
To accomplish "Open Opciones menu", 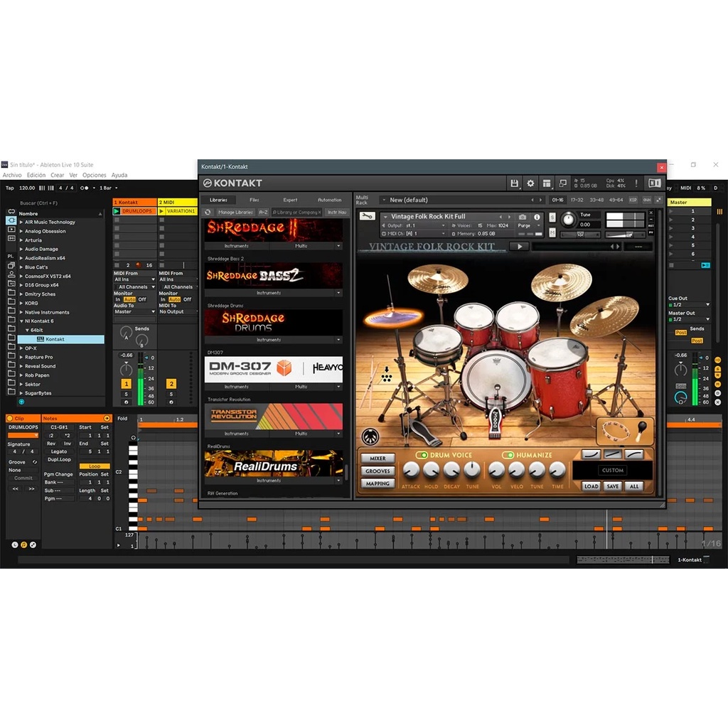I will [95, 175].
